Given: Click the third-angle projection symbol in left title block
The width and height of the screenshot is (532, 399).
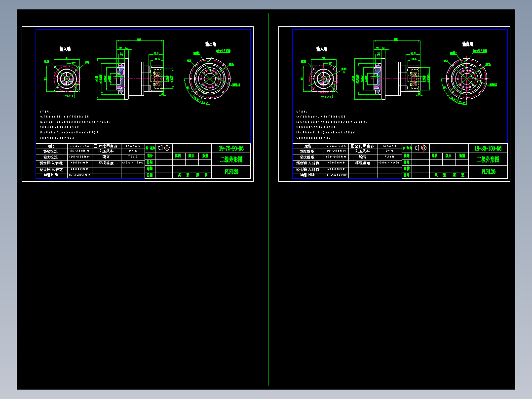Looking at the screenshot, I should 165,148.
